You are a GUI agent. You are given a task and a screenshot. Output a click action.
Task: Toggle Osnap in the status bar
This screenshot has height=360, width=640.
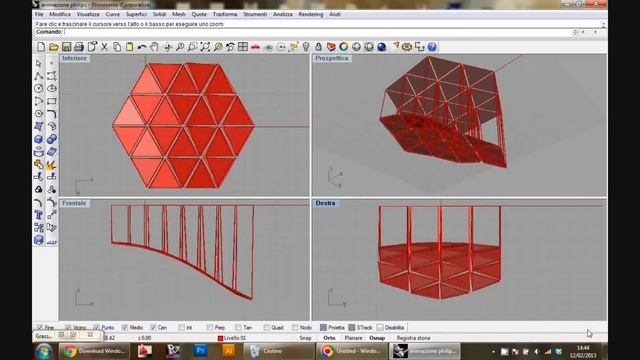(377, 338)
